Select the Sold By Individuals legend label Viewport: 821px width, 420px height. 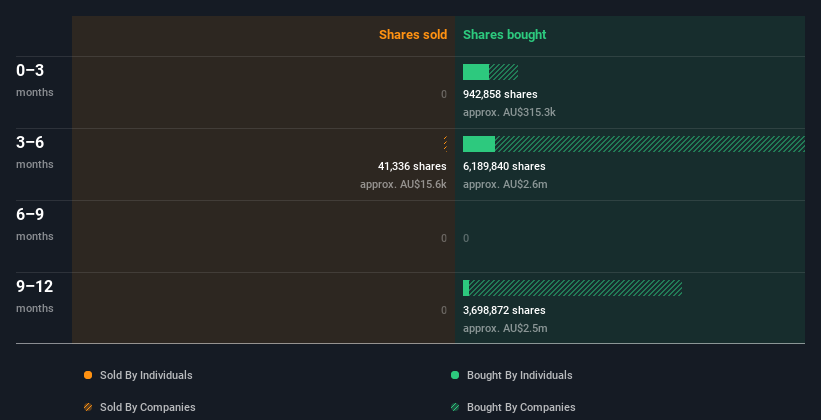point(146,375)
